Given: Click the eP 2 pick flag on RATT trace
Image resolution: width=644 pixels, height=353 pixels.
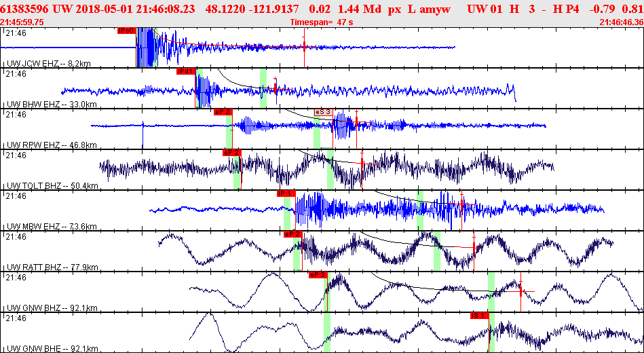Looking at the screenshot, I should tap(293, 234).
